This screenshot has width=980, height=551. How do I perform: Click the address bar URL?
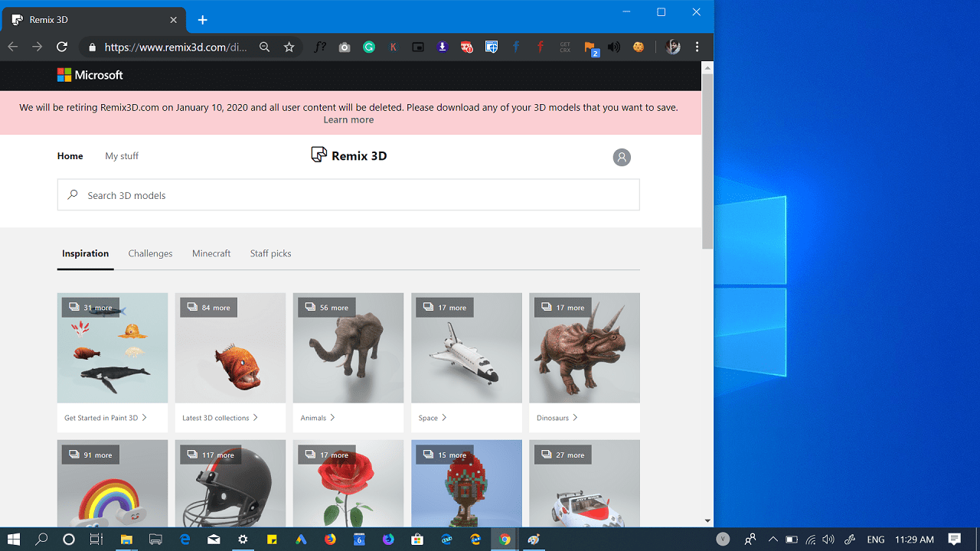pos(175,47)
